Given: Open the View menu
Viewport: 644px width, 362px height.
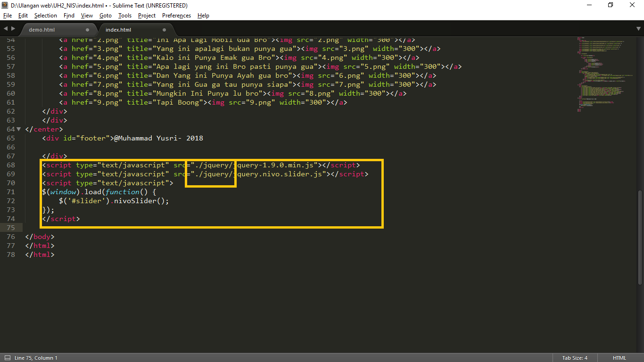Looking at the screenshot, I should click(x=87, y=16).
